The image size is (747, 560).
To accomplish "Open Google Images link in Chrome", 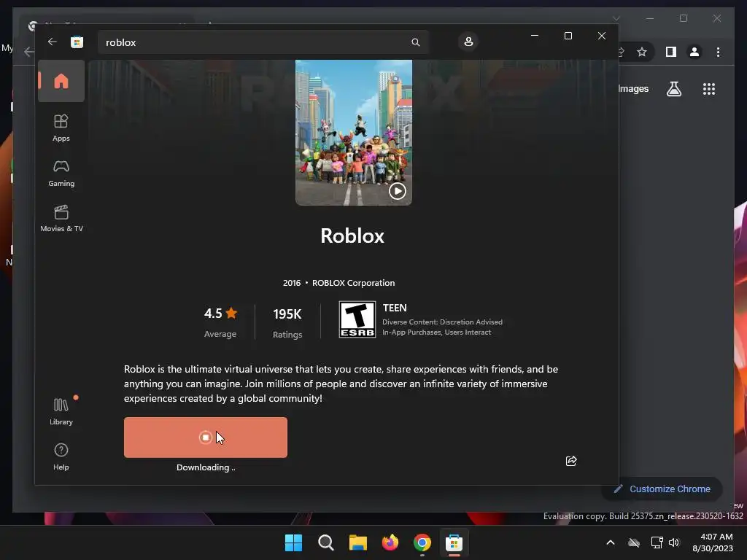I will point(633,89).
